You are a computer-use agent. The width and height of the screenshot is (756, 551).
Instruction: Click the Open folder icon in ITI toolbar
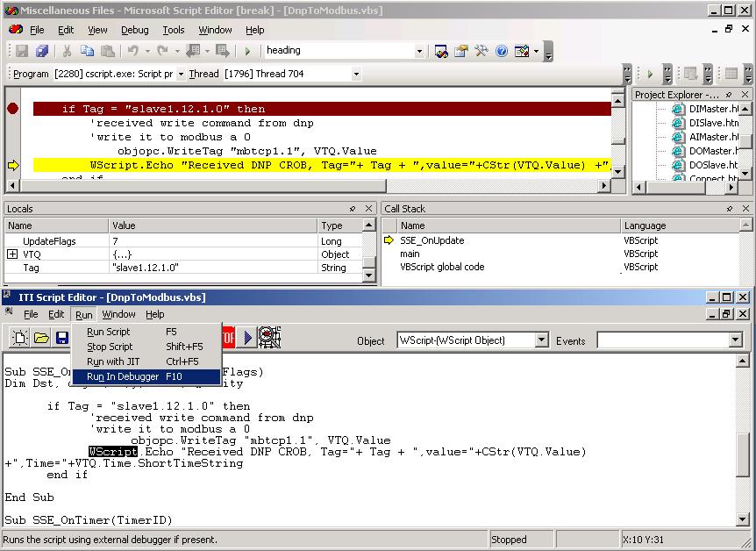pos(41,338)
